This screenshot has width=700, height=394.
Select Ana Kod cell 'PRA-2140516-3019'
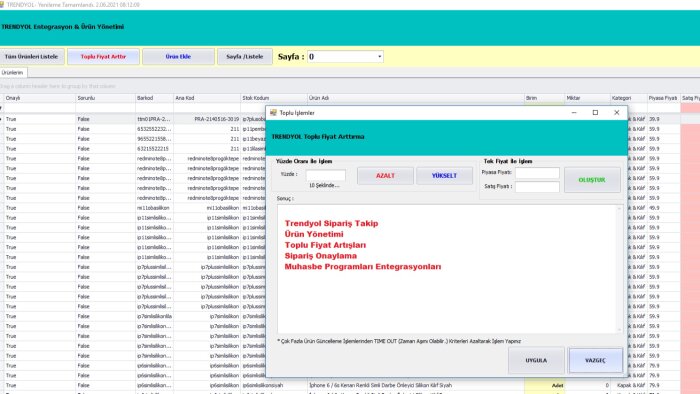pyautogui.click(x=207, y=119)
